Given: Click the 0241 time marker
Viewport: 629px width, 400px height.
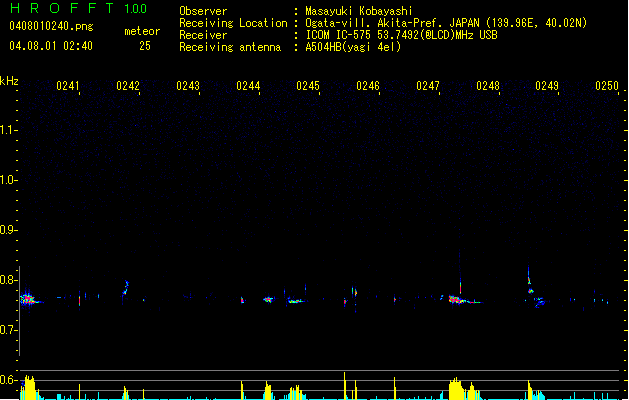Looking at the screenshot, I should pos(68,86).
